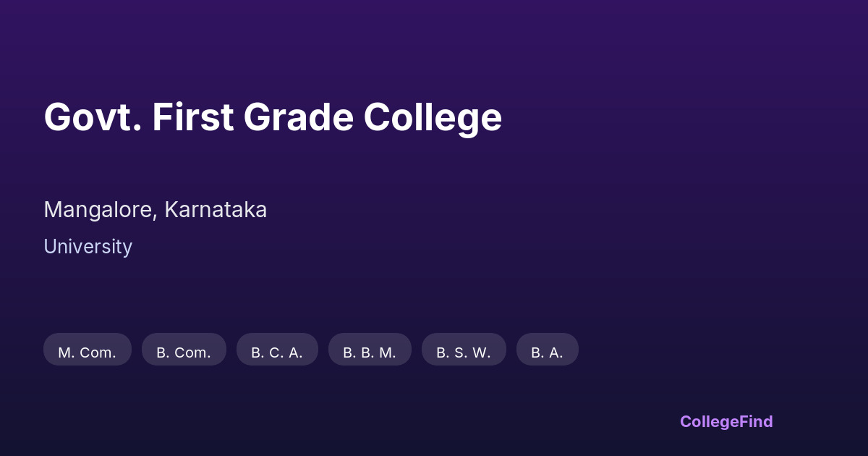868x456 pixels.
Task: Select the B. A. course chip
Action: click(x=547, y=350)
